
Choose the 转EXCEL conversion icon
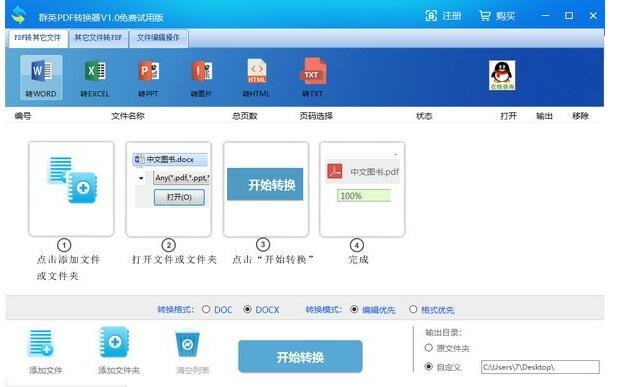[x=95, y=78]
